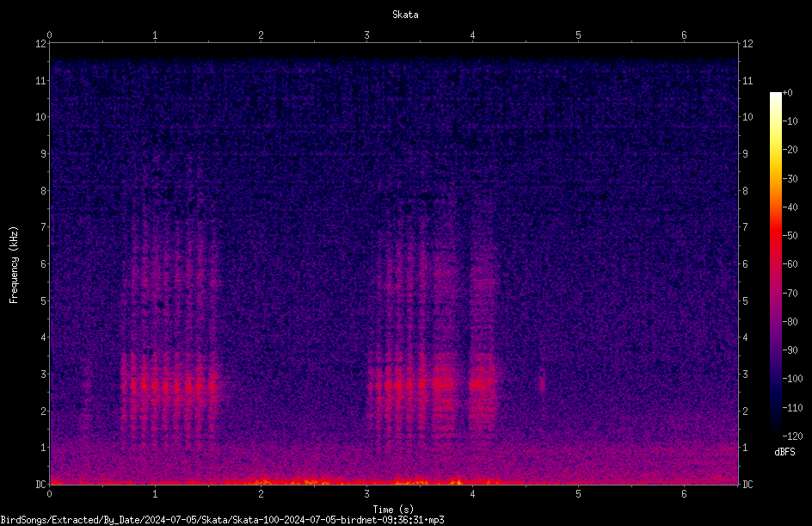This screenshot has width=812, height=526.
Task: Click the -100 value on the color scale
Action: pyautogui.click(x=792, y=379)
